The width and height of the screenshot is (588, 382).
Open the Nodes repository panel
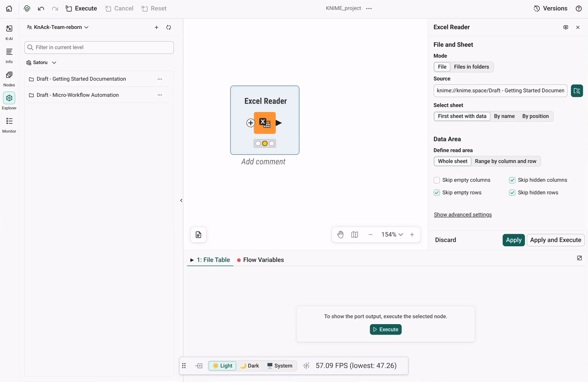tap(9, 79)
